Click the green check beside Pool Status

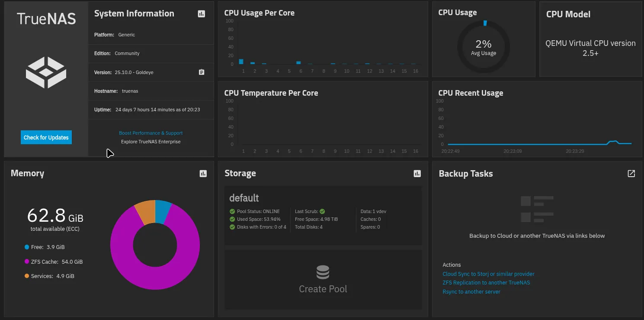(233, 211)
